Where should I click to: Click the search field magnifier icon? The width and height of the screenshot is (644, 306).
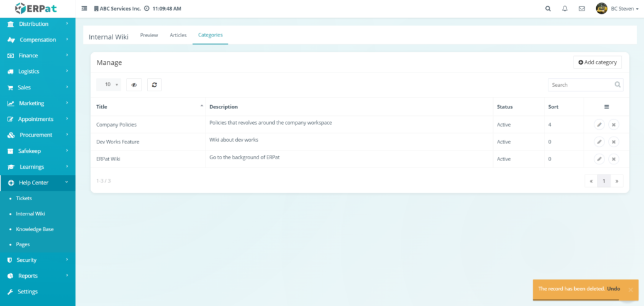click(618, 85)
